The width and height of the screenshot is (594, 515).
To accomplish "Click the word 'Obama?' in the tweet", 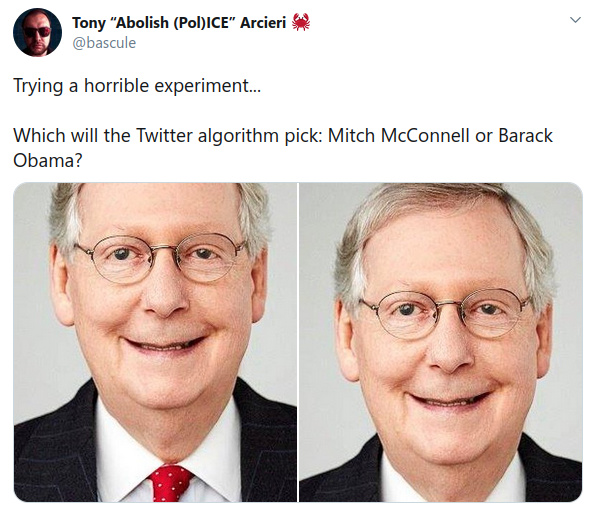I will coord(48,160).
